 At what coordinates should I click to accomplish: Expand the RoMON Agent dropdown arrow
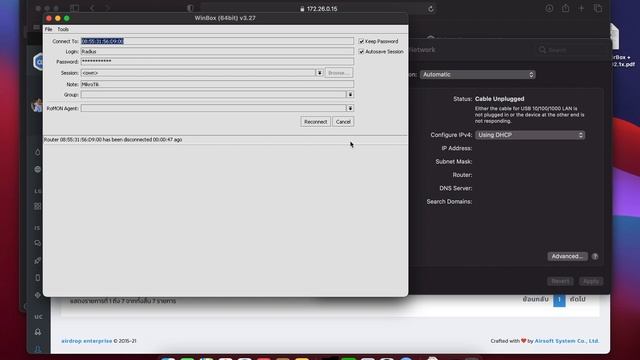point(350,108)
